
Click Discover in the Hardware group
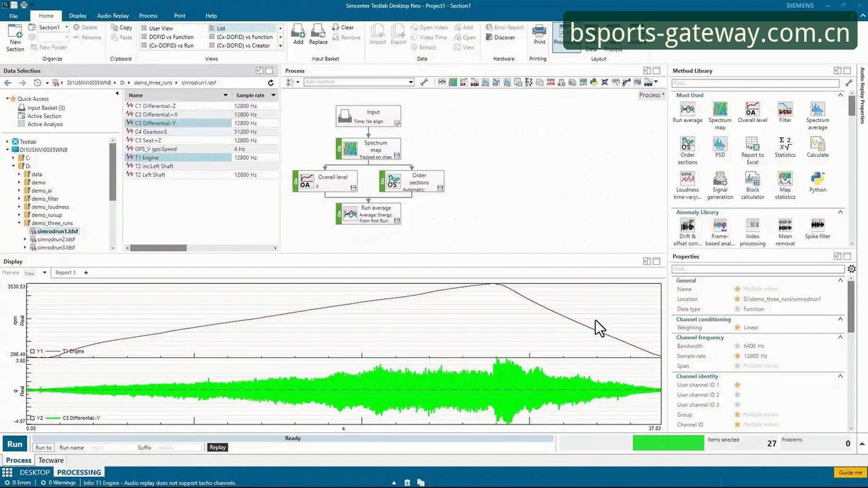pos(501,37)
